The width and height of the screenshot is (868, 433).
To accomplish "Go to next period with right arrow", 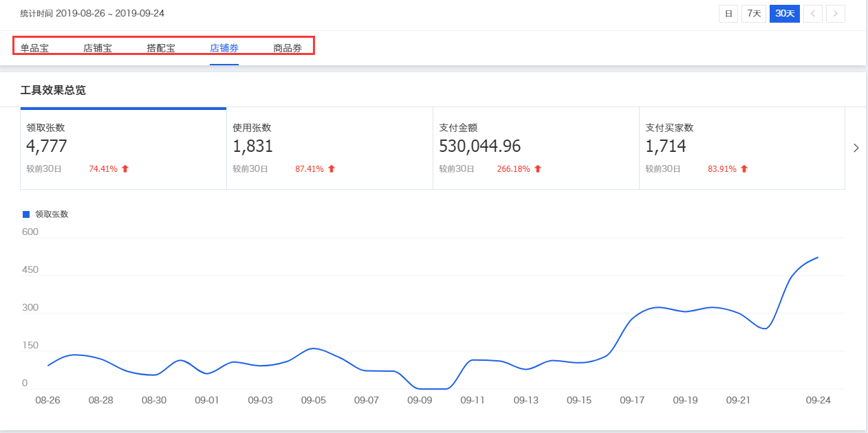I will (836, 14).
